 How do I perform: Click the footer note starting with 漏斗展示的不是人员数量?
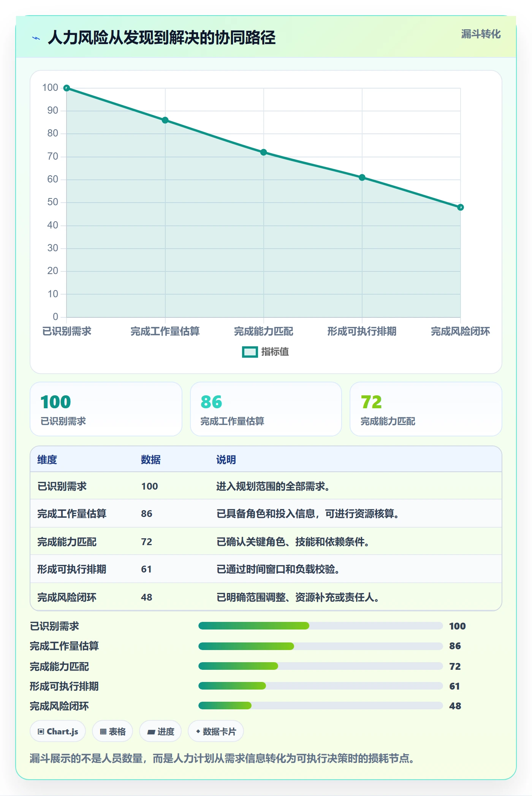tap(222, 758)
